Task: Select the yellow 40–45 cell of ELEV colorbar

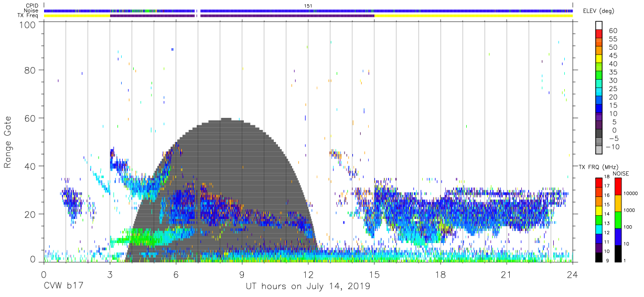Action: [x=599, y=58]
